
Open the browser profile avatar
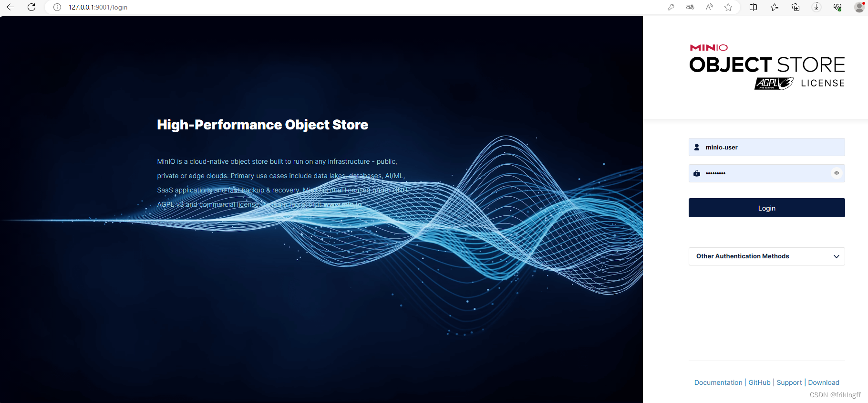859,7
